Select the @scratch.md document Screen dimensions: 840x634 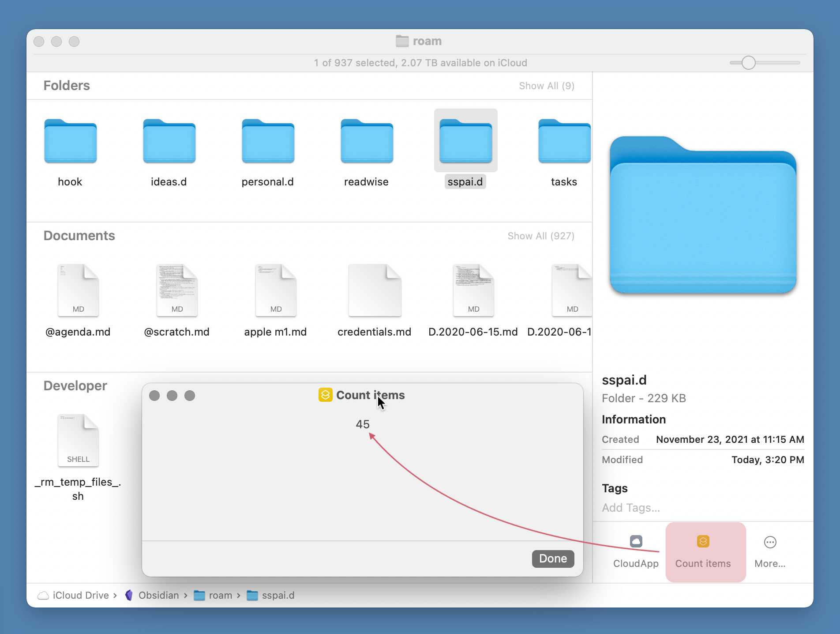[177, 291]
